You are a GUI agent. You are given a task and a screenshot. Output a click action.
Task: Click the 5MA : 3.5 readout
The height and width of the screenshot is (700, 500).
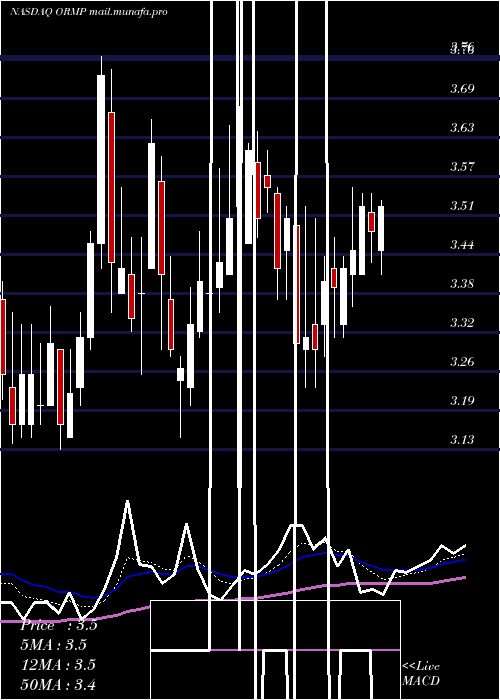(x=54, y=645)
